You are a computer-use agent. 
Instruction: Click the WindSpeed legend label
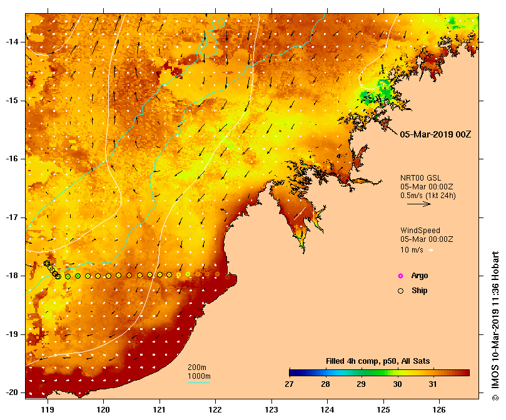click(x=420, y=231)
